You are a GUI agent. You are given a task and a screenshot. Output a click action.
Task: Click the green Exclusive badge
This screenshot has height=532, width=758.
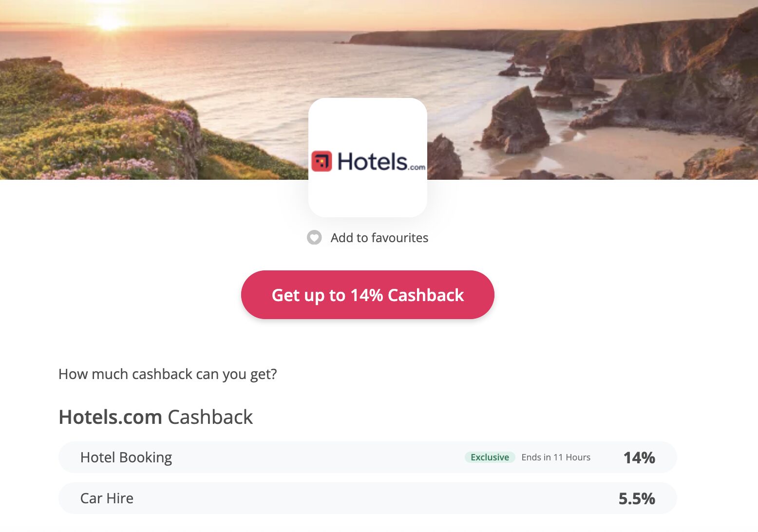[x=490, y=457]
